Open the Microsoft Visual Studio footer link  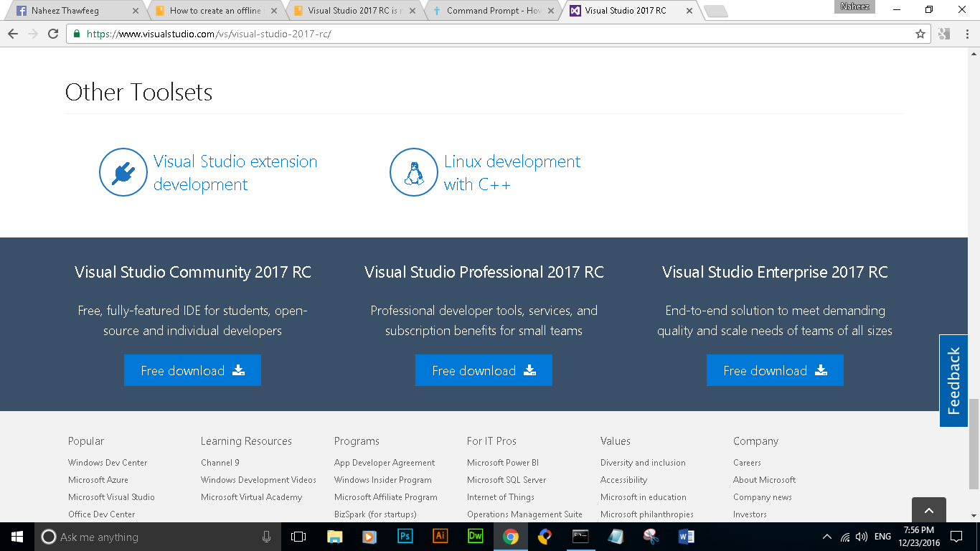click(111, 497)
